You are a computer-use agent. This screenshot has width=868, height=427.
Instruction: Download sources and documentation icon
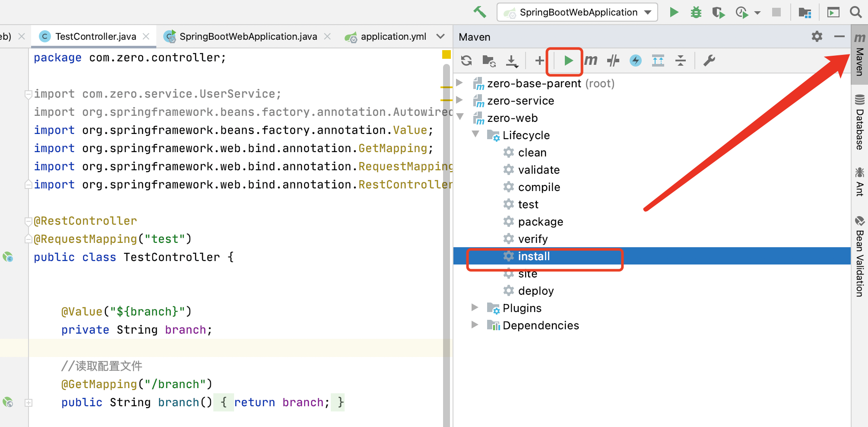pyautogui.click(x=512, y=61)
